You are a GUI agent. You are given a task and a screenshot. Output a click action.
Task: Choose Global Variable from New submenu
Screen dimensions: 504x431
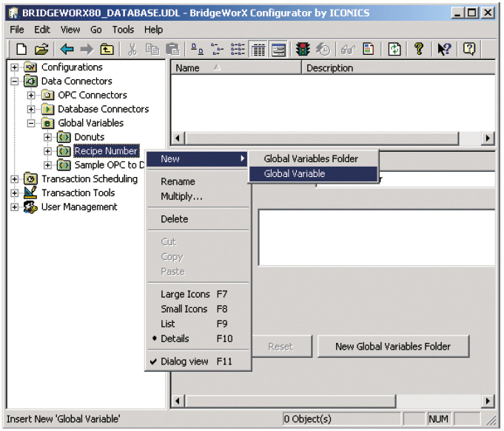pos(313,174)
